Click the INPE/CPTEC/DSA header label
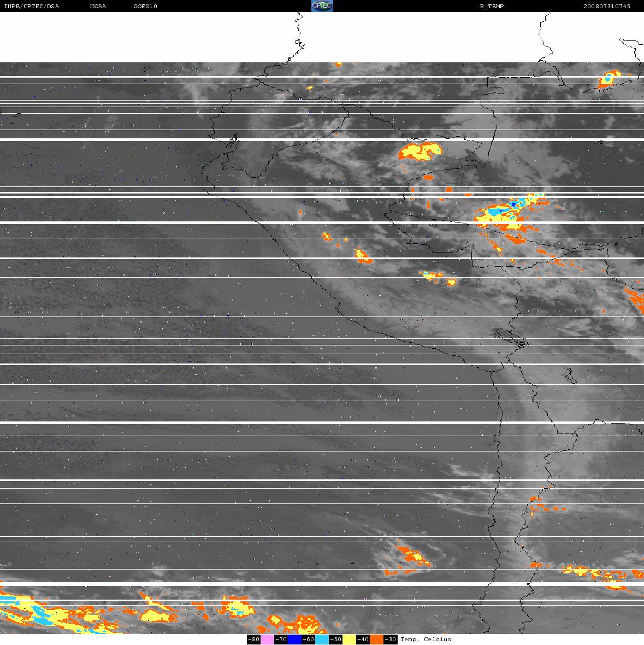The height and width of the screenshot is (645, 644). 31,6
